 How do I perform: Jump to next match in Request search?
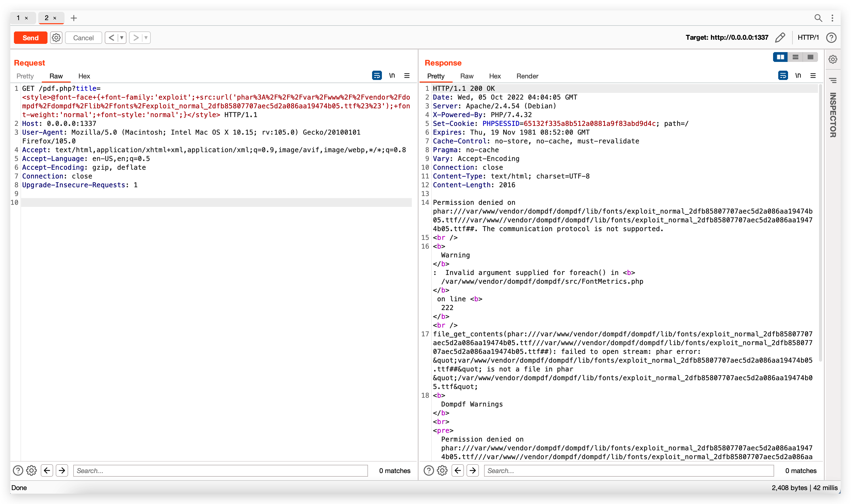coord(62,470)
